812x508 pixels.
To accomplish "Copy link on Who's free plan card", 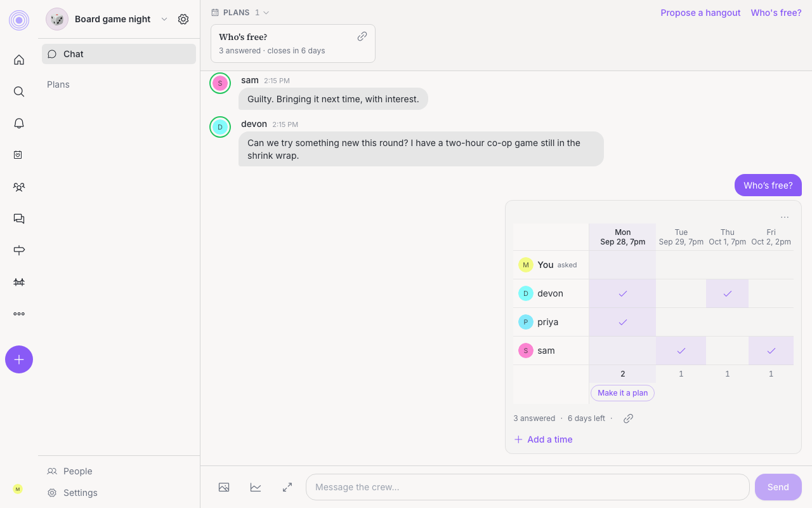I will point(362,36).
